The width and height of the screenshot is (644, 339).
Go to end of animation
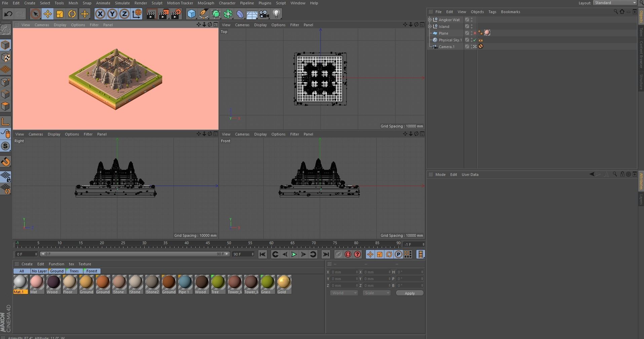326,254
